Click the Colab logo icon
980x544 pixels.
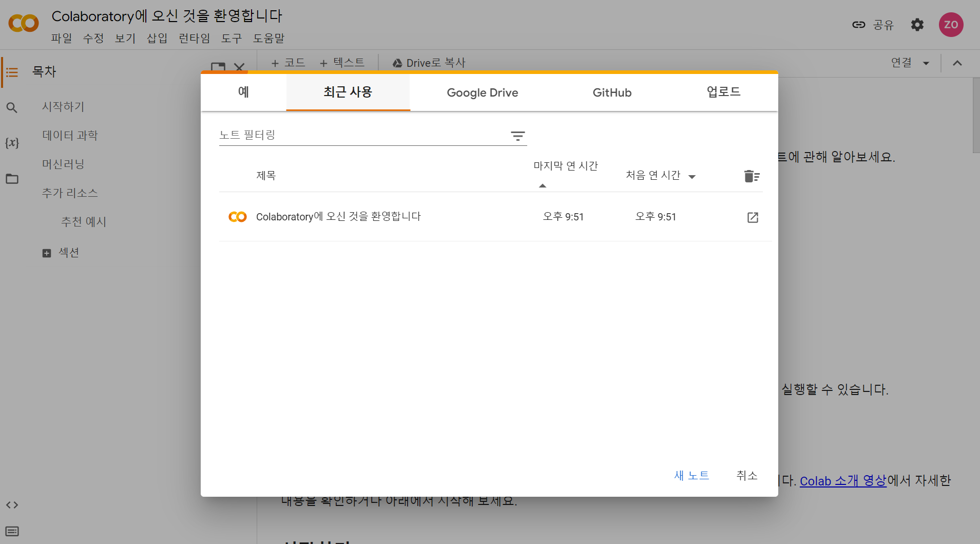point(24,23)
